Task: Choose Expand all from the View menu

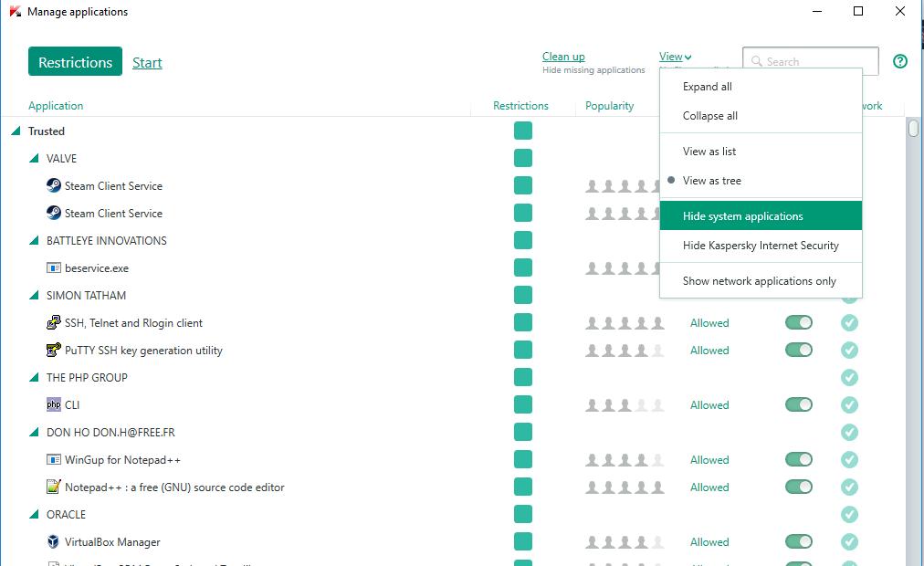Action: click(x=761, y=87)
